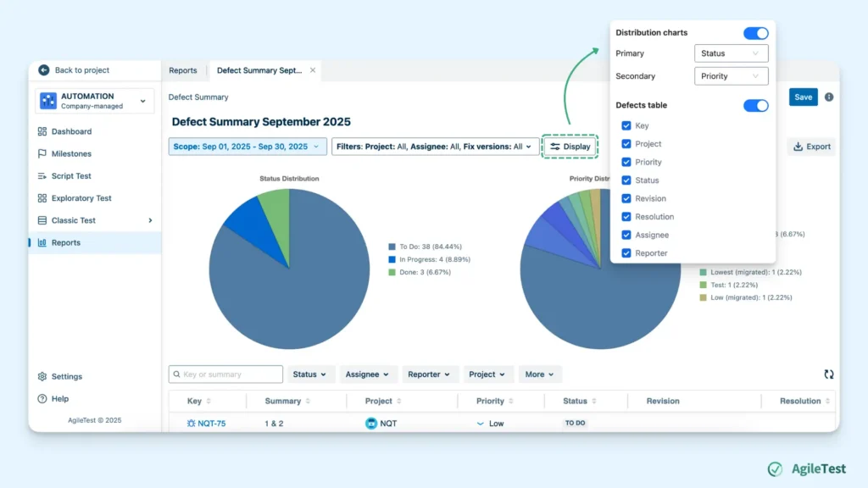
Task: Disable the Defects table switch
Action: (x=755, y=106)
